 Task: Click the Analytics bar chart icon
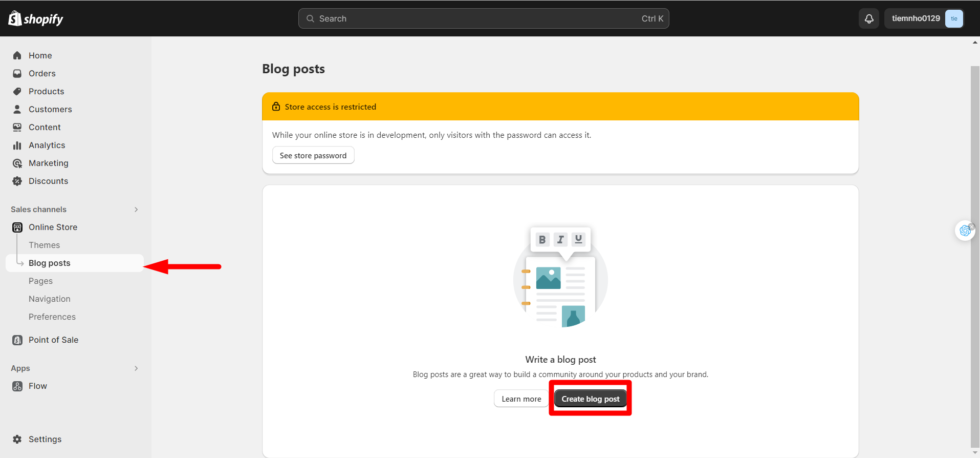(x=17, y=145)
